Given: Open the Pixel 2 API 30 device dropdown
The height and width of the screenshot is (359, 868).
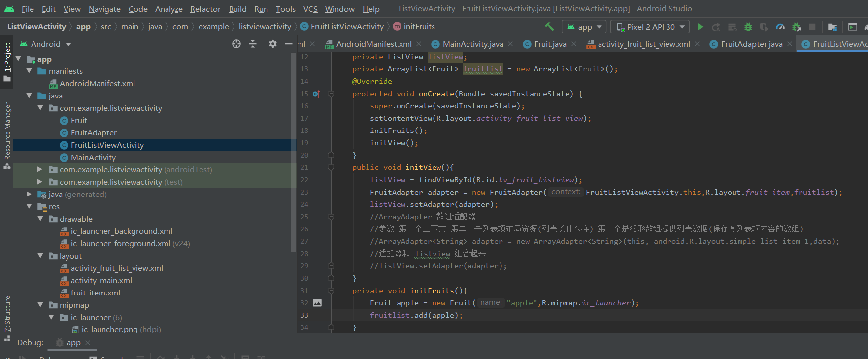Looking at the screenshot, I should tap(650, 27).
